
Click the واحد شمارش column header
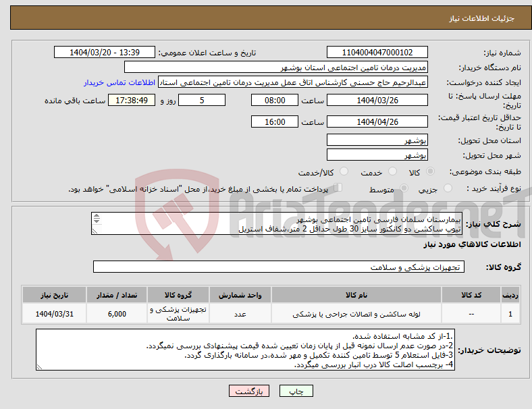tap(240, 295)
